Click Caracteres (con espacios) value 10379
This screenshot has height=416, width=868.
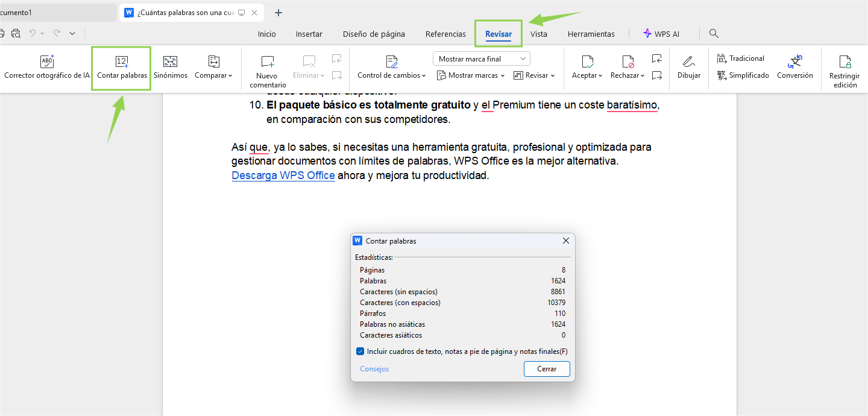[556, 303]
